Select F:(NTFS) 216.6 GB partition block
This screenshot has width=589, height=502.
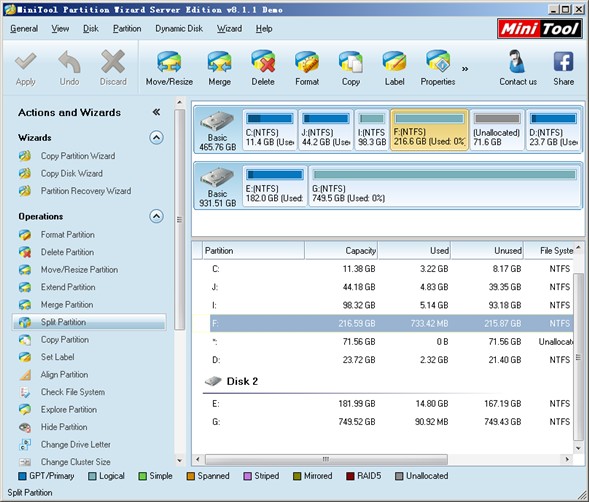pos(429,130)
